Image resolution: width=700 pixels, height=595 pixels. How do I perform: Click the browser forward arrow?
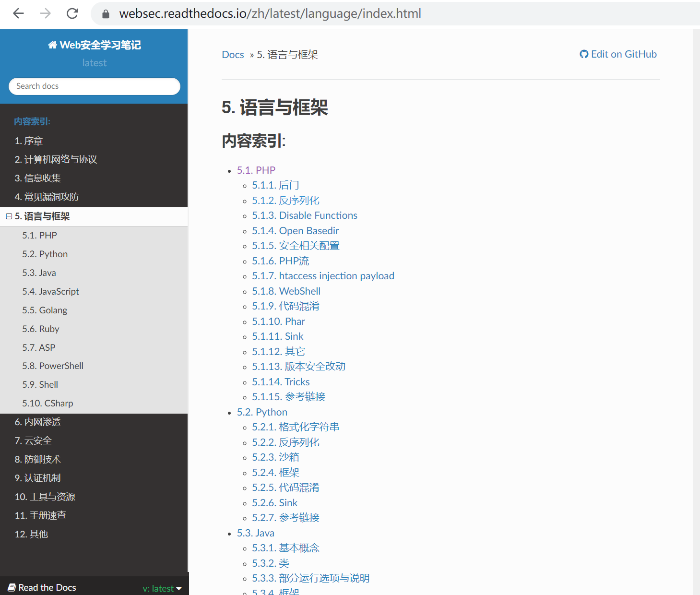pyautogui.click(x=45, y=13)
